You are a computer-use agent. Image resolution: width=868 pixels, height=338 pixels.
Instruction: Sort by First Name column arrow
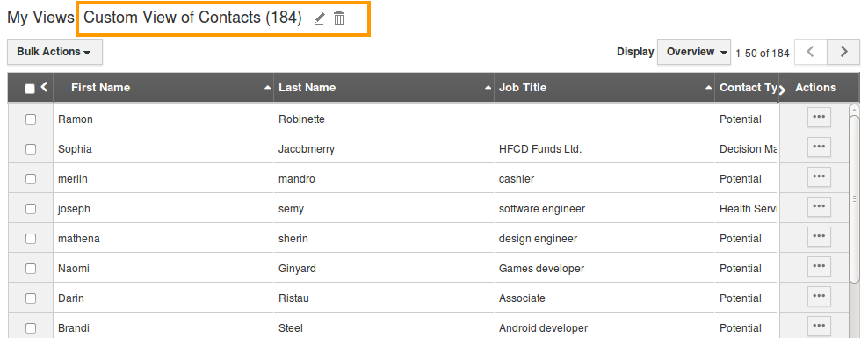coord(268,88)
